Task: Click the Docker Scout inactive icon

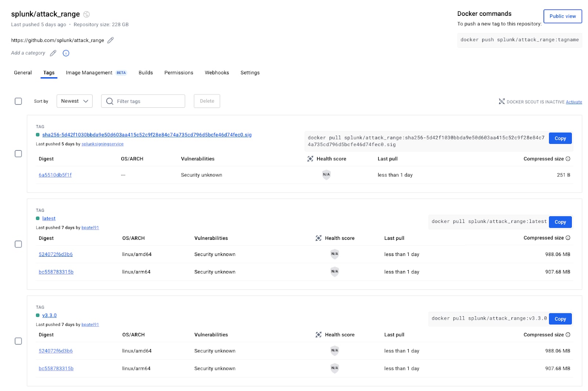Action: [501, 102]
